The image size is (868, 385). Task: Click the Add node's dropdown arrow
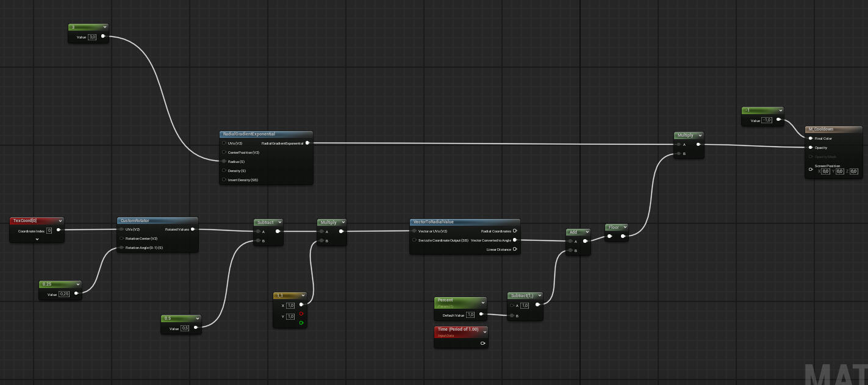[586, 232]
